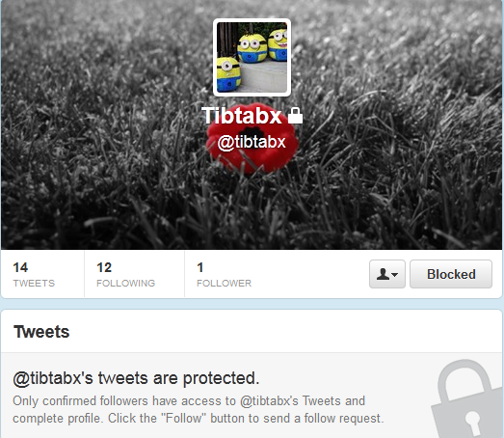Click the TWEETS label under 14
Viewport: 504px width, 438px height.
[34, 284]
